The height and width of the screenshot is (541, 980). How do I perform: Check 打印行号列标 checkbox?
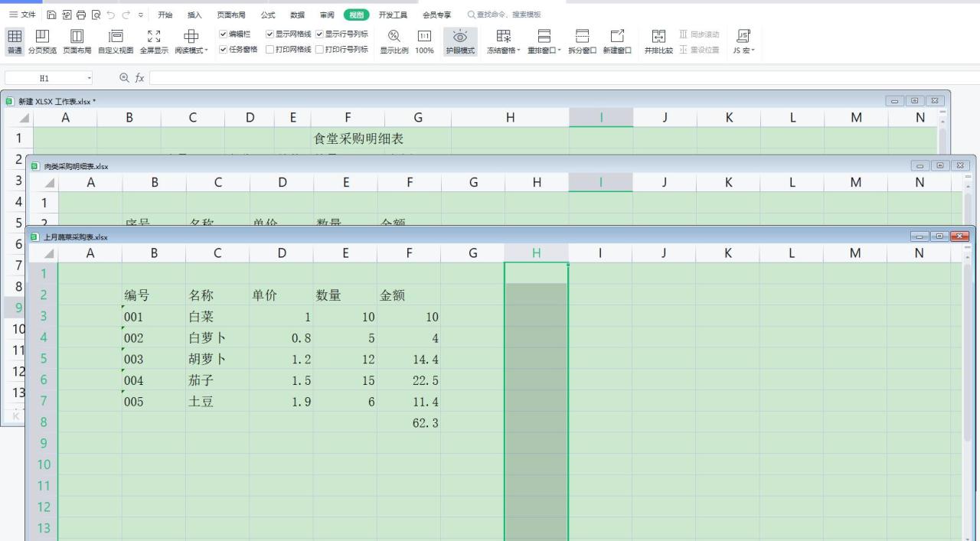click(319, 49)
